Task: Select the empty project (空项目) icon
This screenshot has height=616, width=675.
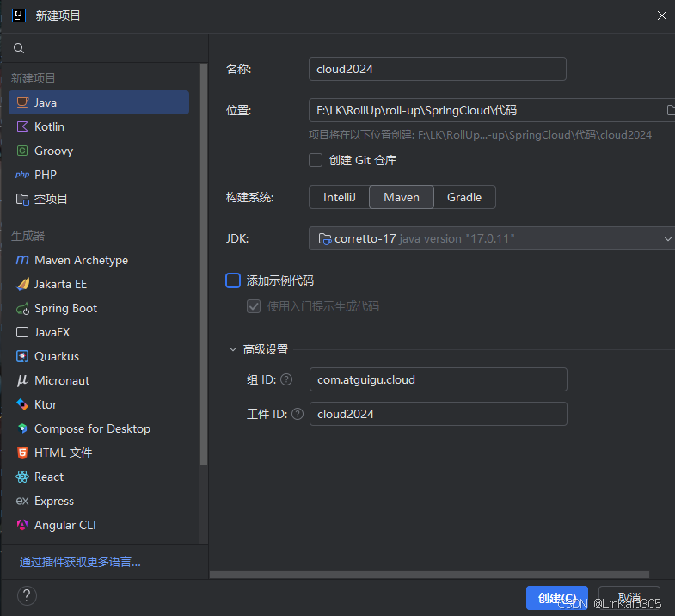Action: pyautogui.click(x=22, y=199)
